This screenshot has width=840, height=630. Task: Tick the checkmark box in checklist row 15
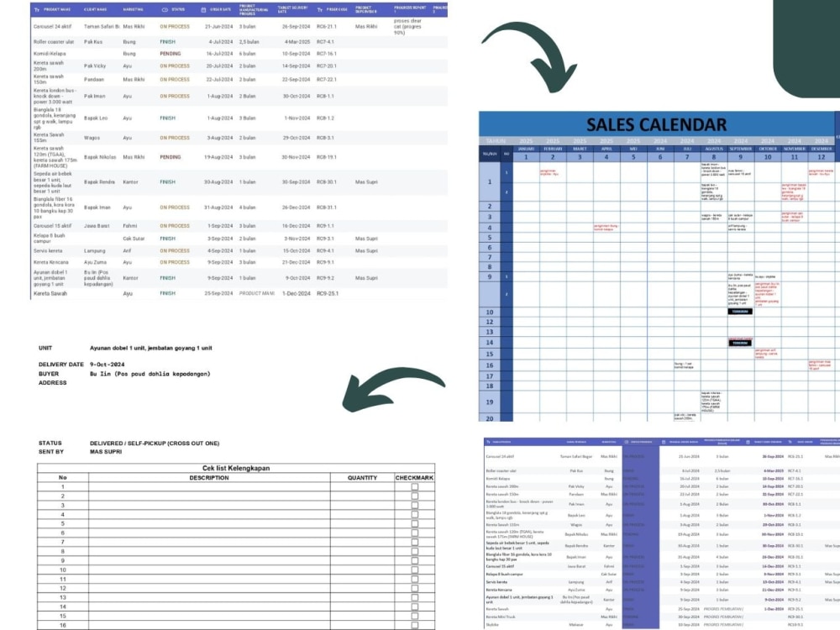coord(415,616)
